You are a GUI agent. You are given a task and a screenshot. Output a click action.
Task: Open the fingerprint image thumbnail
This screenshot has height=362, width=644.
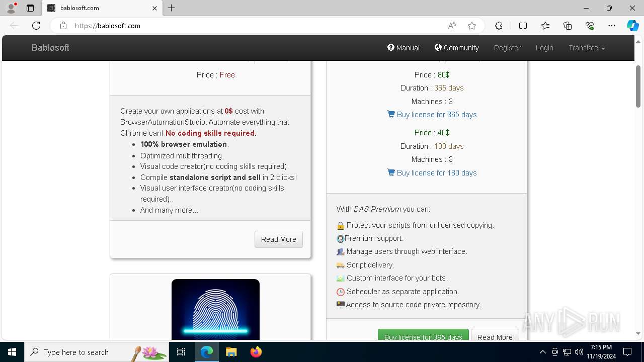(x=215, y=310)
